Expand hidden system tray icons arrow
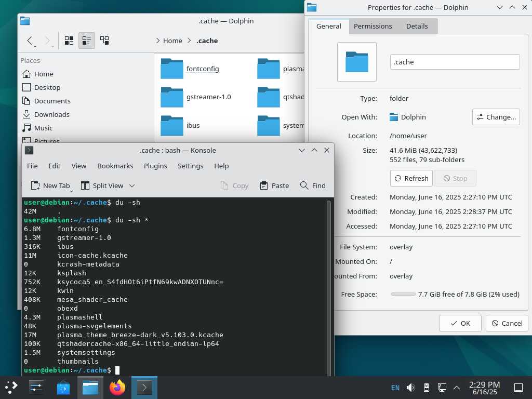Viewport: 532px width, 399px height. (x=457, y=388)
